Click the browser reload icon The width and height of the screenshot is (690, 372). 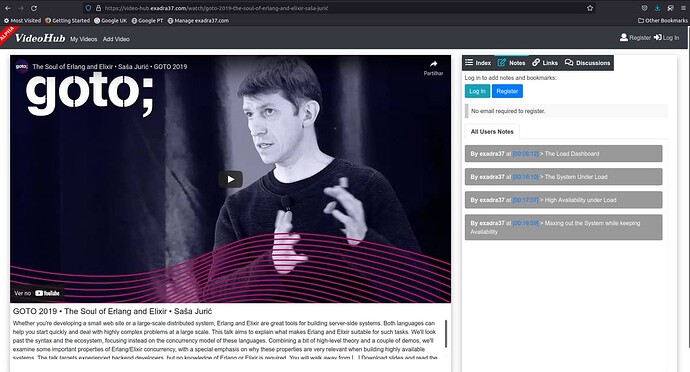click(34, 8)
